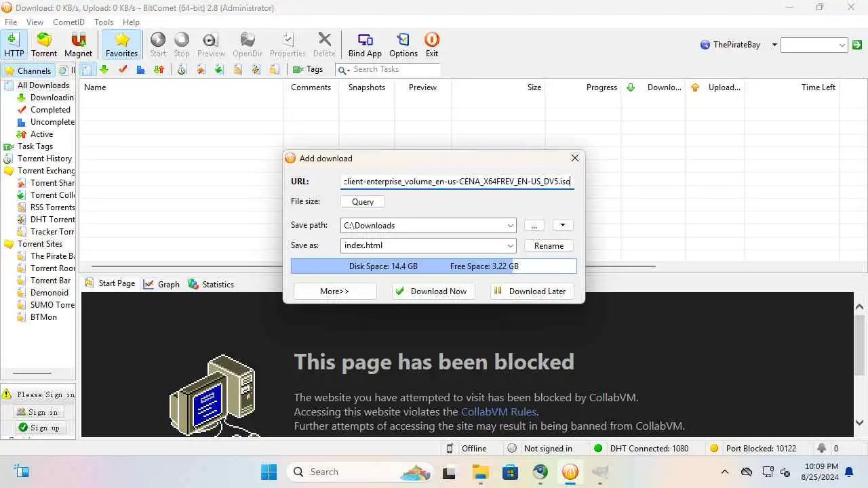This screenshot has height=488, width=868.
Task: Sort the task list by the Size column header
Action: click(x=498, y=87)
